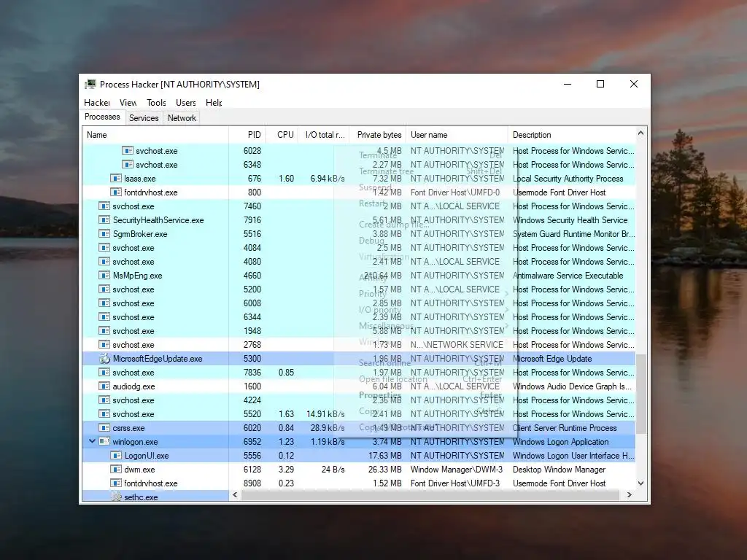This screenshot has width=747, height=560.
Task: Select svchost.exe row with PID 6348
Action: click(359, 165)
